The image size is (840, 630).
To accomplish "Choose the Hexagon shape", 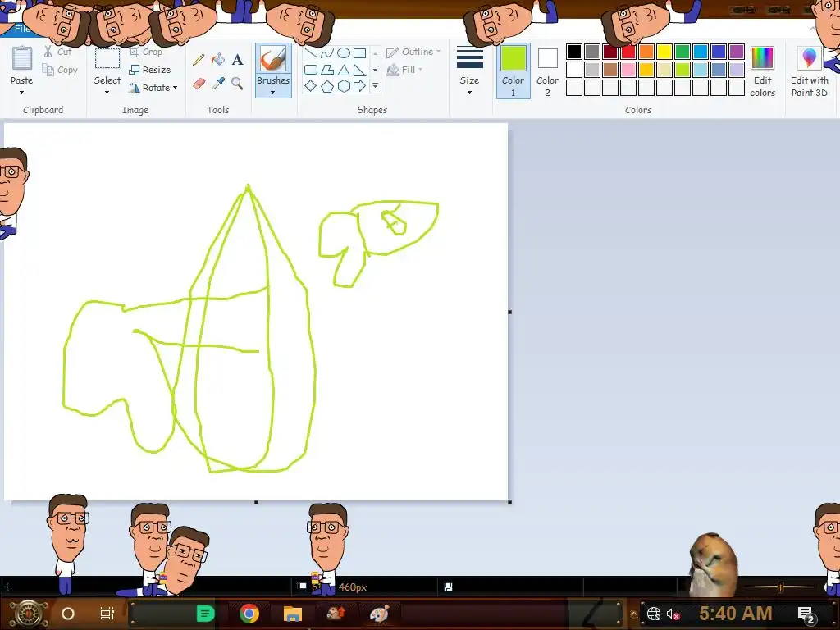I will tap(344, 86).
